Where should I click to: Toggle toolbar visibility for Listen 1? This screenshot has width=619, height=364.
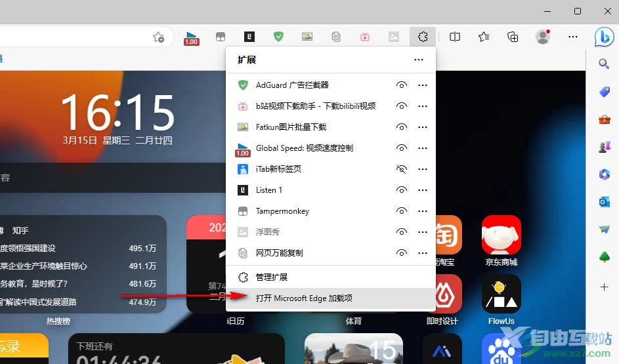[402, 190]
